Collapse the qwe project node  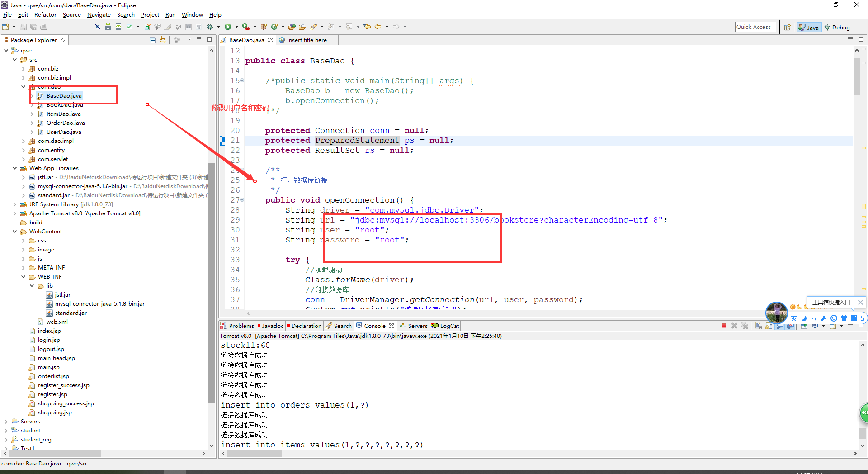(x=6, y=51)
